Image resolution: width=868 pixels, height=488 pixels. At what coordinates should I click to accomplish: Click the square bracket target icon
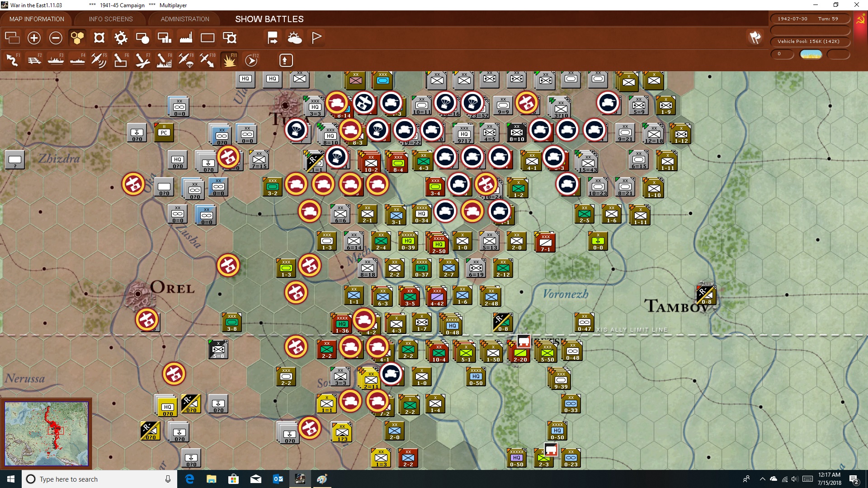pos(99,38)
